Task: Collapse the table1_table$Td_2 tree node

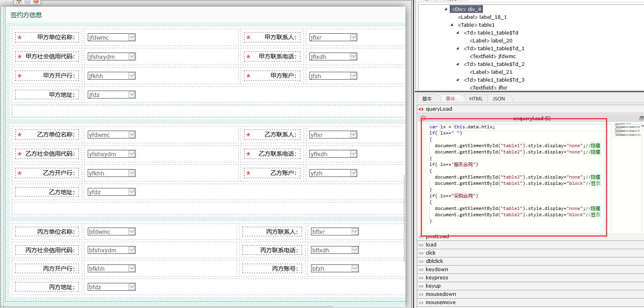Action: click(458, 64)
